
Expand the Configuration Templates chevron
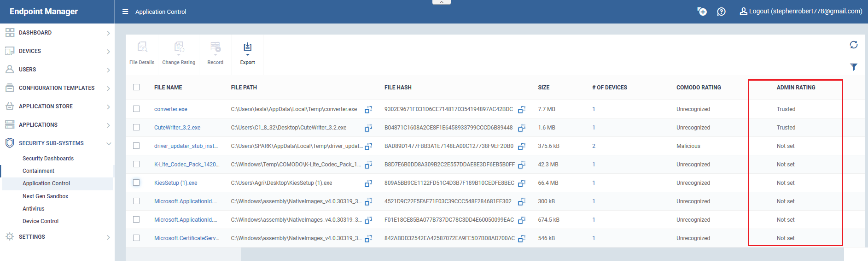108,88
